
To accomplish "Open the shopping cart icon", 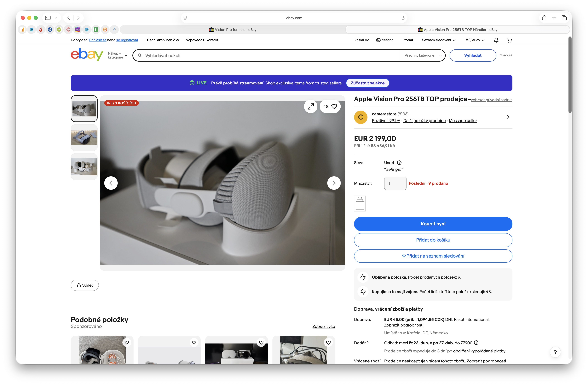I will click(509, 40).
